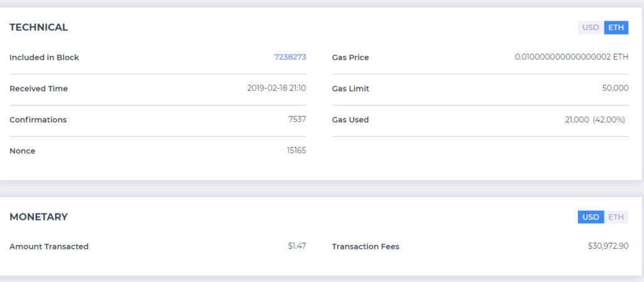
Task: Click the Gas Price label
Action: [x=350, y=58]
